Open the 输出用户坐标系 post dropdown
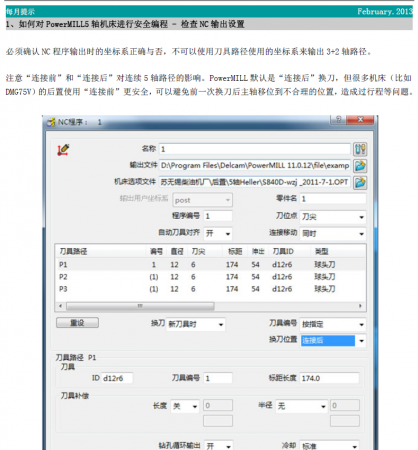The height and width of the screenshot is (450, 418). pos(203,200)
